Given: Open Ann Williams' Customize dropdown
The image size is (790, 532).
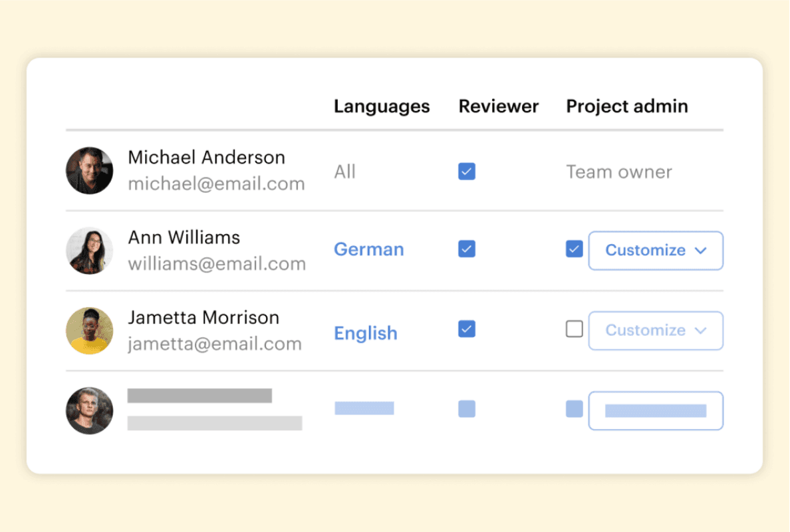Looking at the screenshot, I should click(x=656, y=251).
